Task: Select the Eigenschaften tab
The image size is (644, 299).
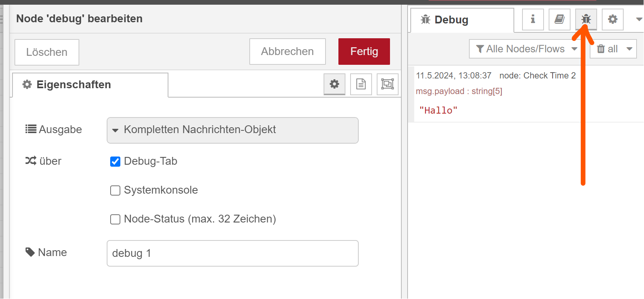Action: pyautogui.click(x=90, y=85)
